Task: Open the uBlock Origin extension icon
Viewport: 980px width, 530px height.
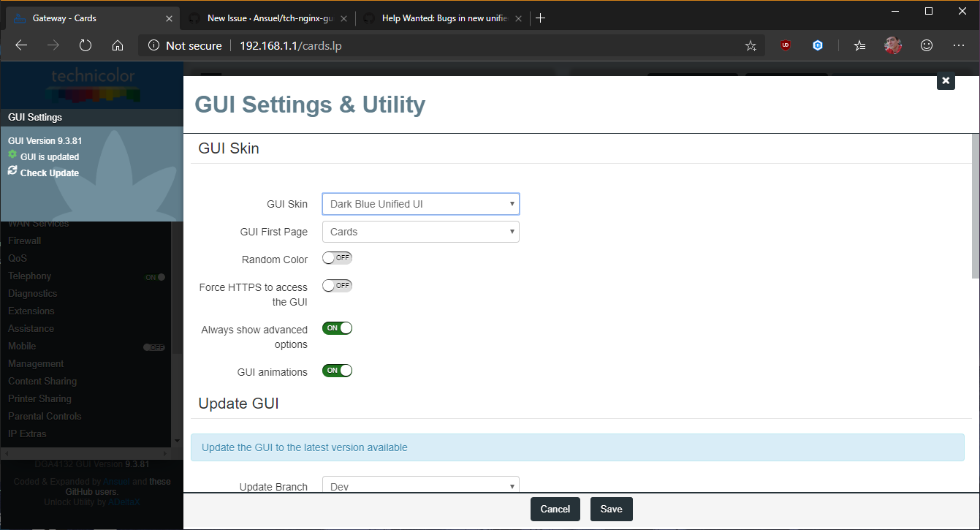Action: (x=785, y=45)
